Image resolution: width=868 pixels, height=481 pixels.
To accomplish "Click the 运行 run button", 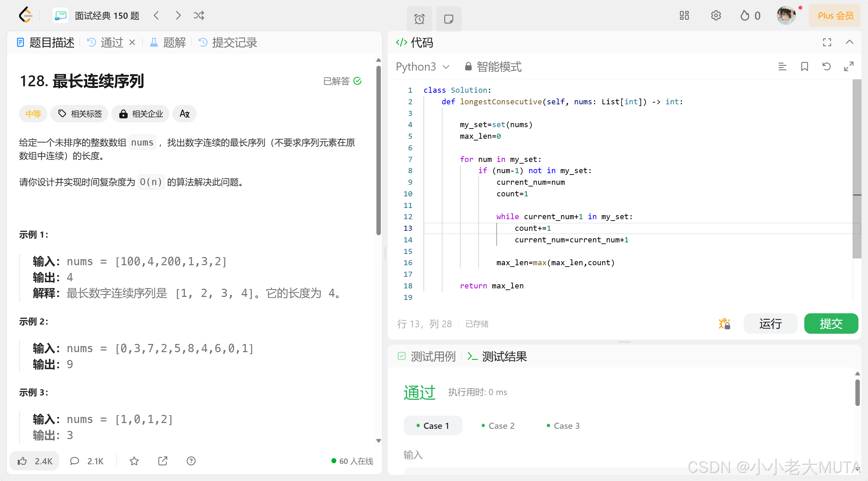I will pyautogui.click(x=770, y=324).
